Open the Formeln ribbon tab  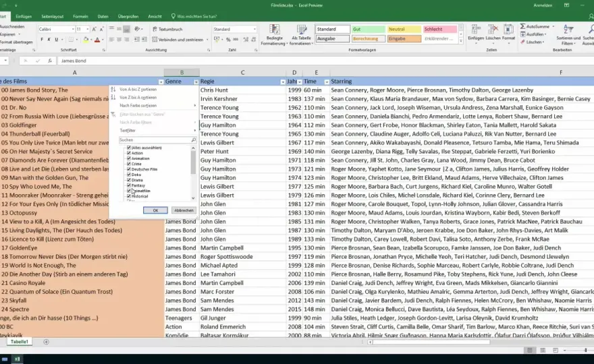click(x=80, y=16)
